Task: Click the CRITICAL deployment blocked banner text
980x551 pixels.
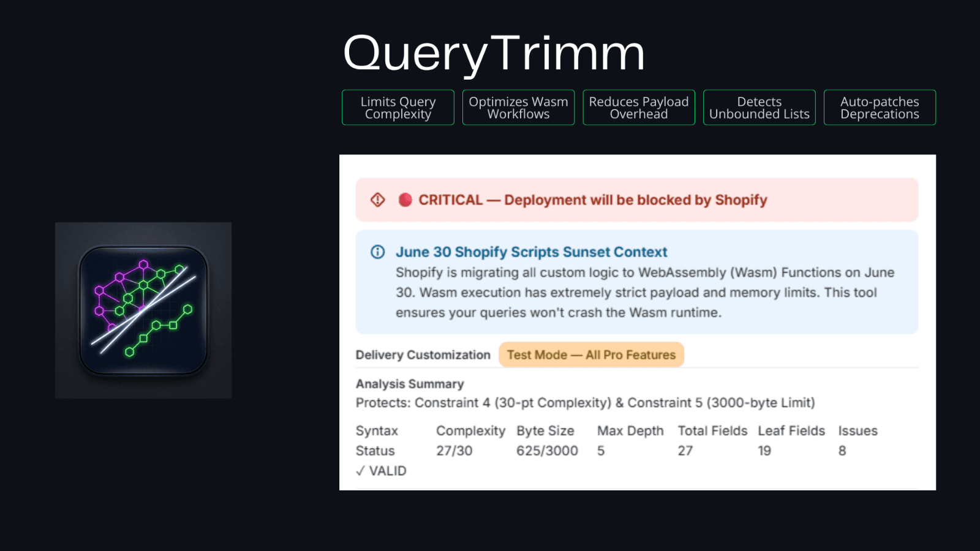Action: tap(593, 200)
